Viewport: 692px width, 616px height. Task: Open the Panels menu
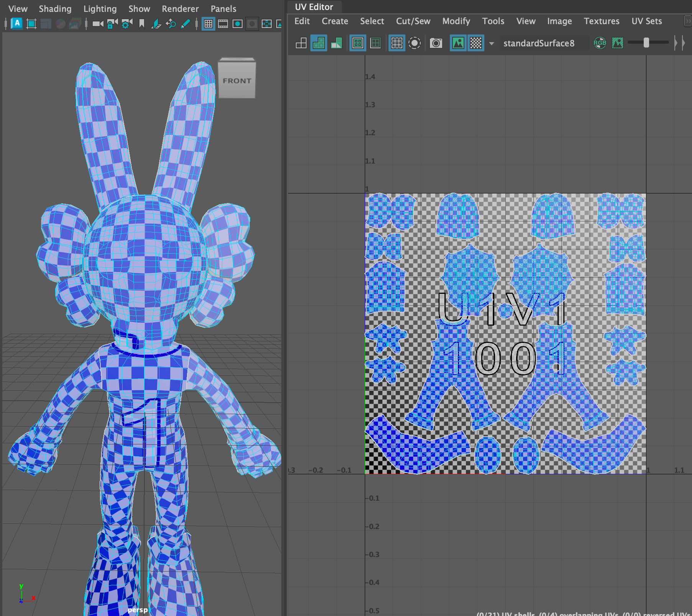pyautogui.click(x=223, y=9)
